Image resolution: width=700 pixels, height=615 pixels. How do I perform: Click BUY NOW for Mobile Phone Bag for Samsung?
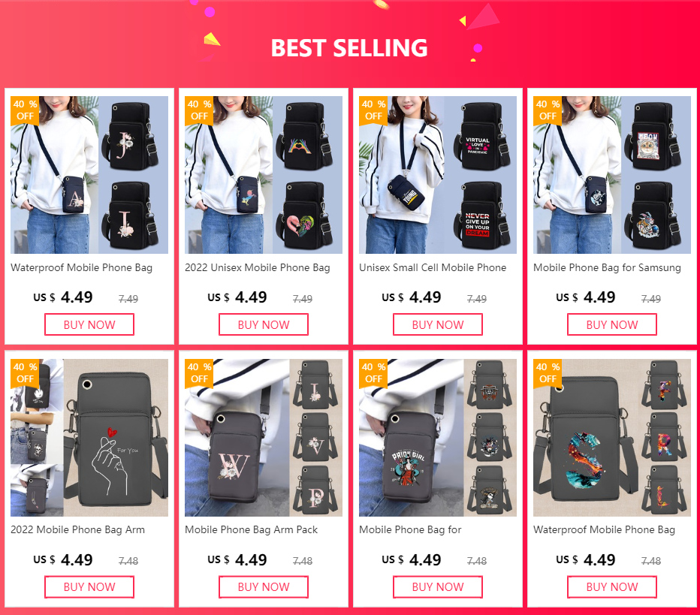pos(612,324)
